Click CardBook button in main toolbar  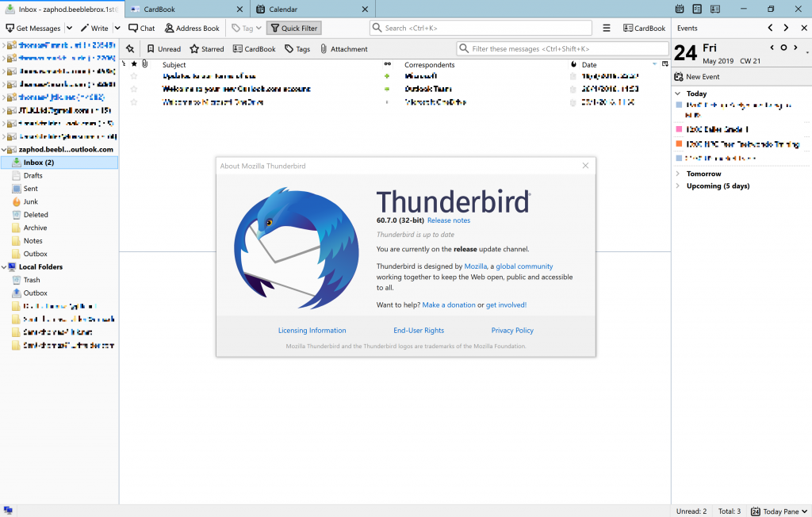(644, 28)
